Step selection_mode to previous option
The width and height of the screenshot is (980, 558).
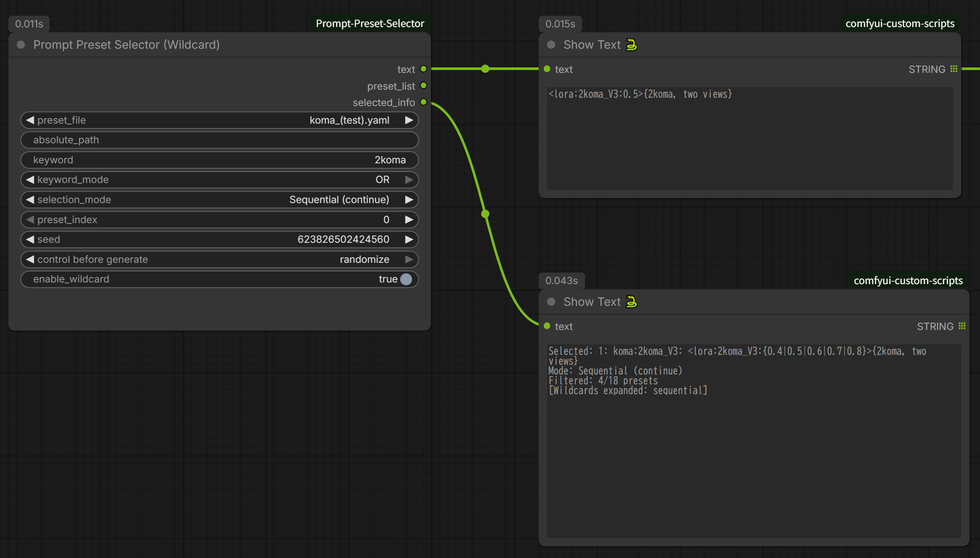tap(30, 199)
